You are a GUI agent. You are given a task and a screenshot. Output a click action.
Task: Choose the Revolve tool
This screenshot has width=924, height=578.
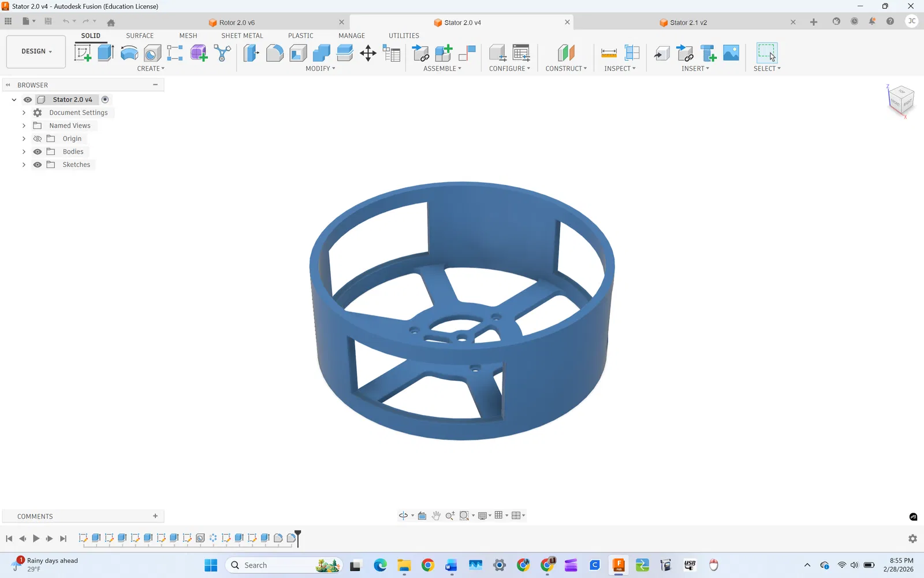click(129, 53)
